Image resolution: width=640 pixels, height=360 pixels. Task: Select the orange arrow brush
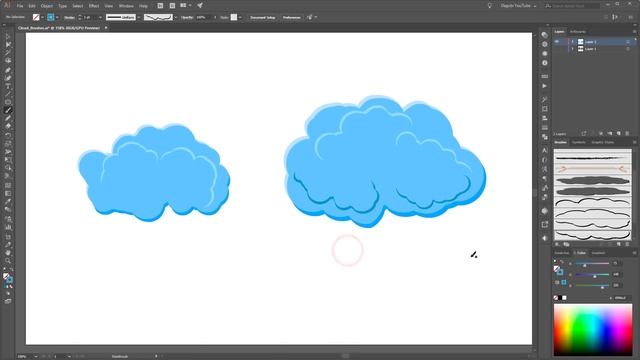tap(592, 169)
